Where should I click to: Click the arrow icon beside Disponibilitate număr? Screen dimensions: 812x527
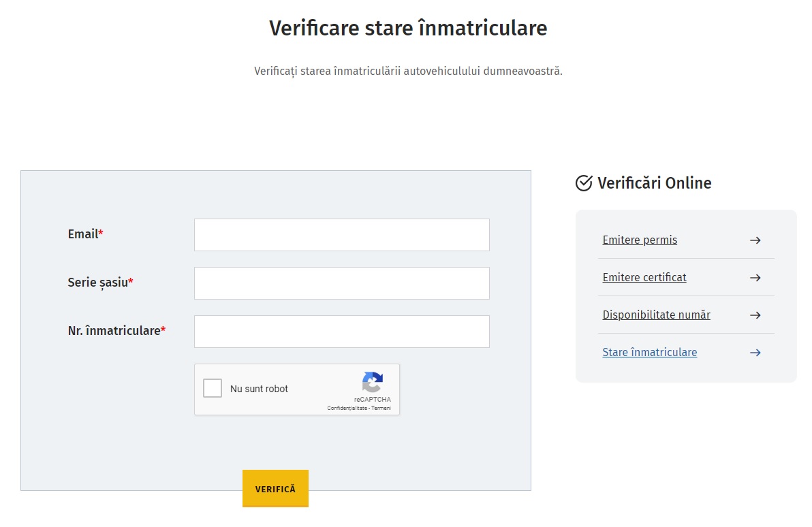(x=755, y=315)
